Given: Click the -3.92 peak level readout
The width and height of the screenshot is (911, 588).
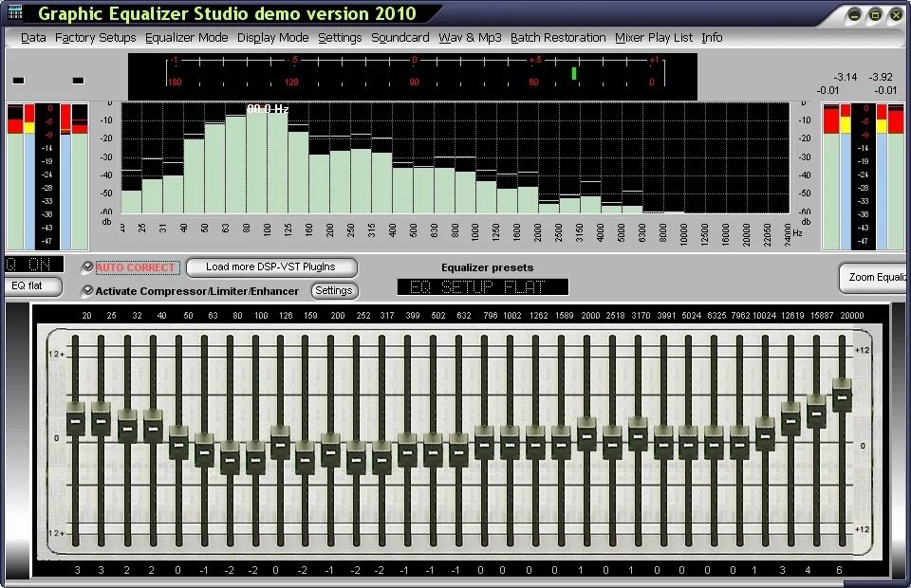Looking at the screenshot, I should 881,77.
